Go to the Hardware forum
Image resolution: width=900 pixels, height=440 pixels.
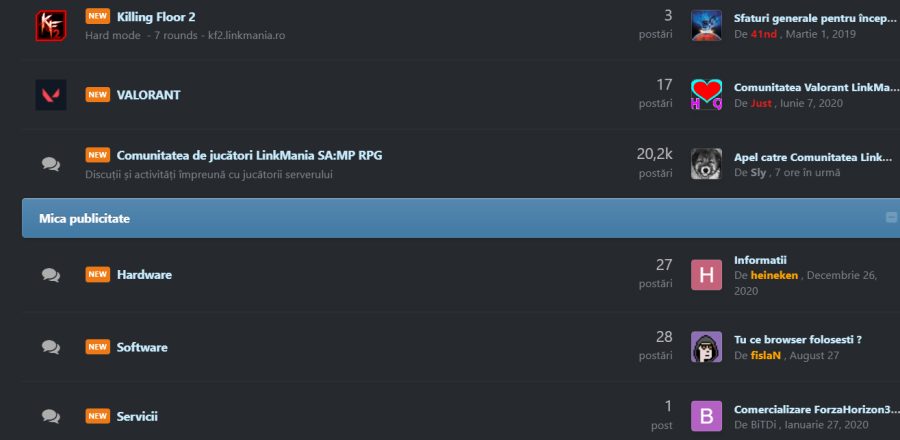coord(144,275)
